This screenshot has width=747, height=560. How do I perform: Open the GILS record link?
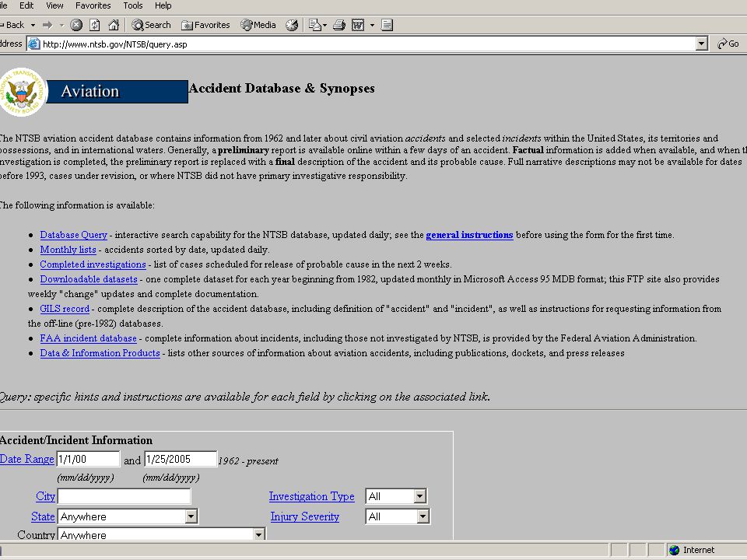65,309
